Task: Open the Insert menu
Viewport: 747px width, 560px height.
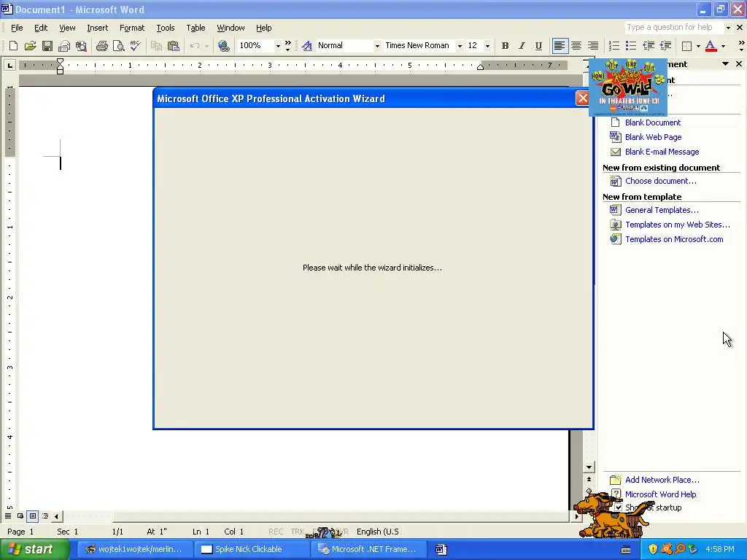Action: pyautogui.click(x=97, y=28)
